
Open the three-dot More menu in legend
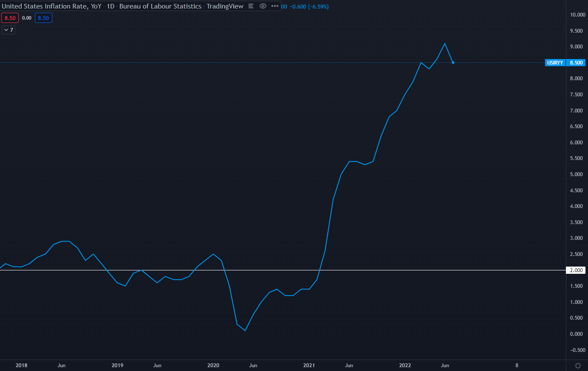click(275, 6)
